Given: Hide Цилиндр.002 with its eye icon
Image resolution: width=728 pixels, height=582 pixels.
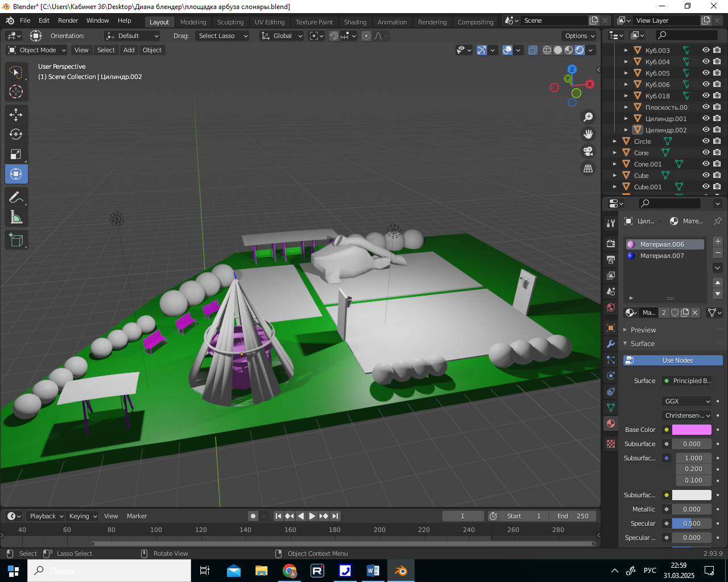Looking at the screenshot, I should 706,130.
